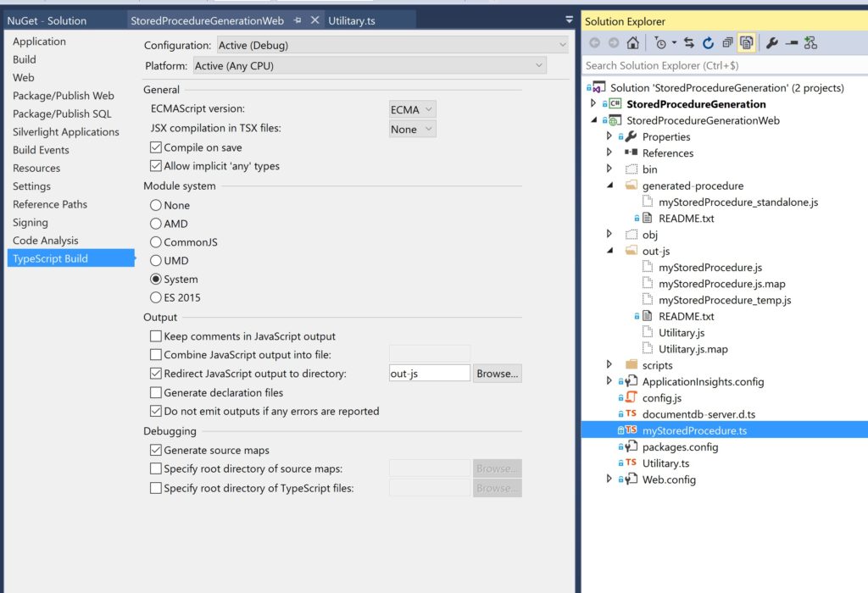Viewport: 868px width, 593px height.
Task: Open the ECMAScript version dropdown
Action: pos(413,109)
